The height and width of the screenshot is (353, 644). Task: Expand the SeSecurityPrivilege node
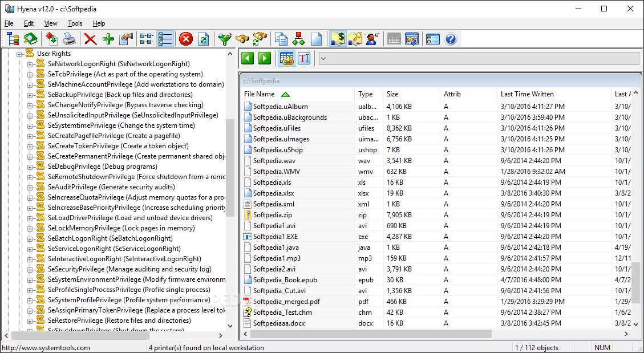[x=30, y=269]
